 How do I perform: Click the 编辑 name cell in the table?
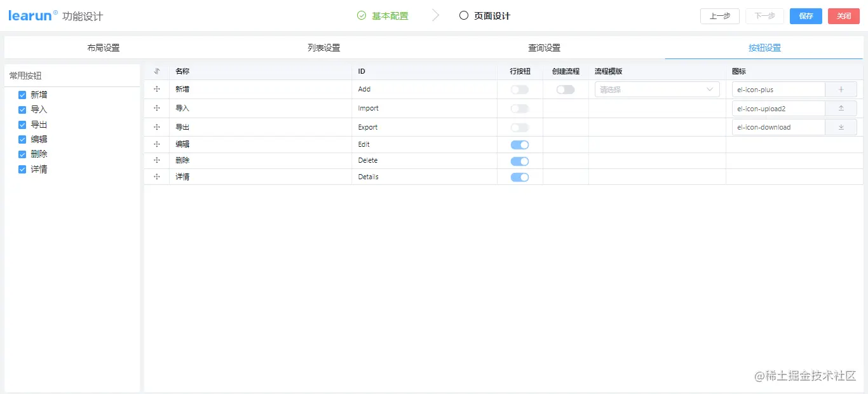point(261,144)
